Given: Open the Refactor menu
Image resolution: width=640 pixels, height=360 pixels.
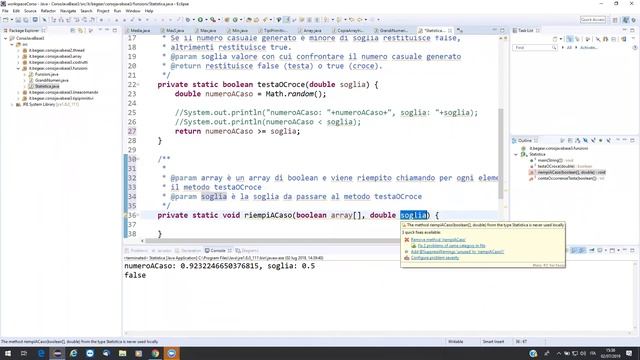Looking at the screenshot, I should click(48, 11).
